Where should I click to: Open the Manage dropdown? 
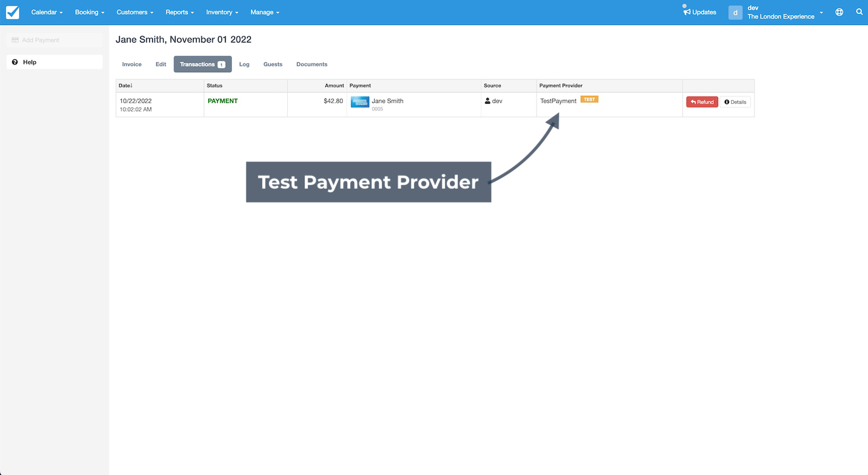[x=265, y=12]
